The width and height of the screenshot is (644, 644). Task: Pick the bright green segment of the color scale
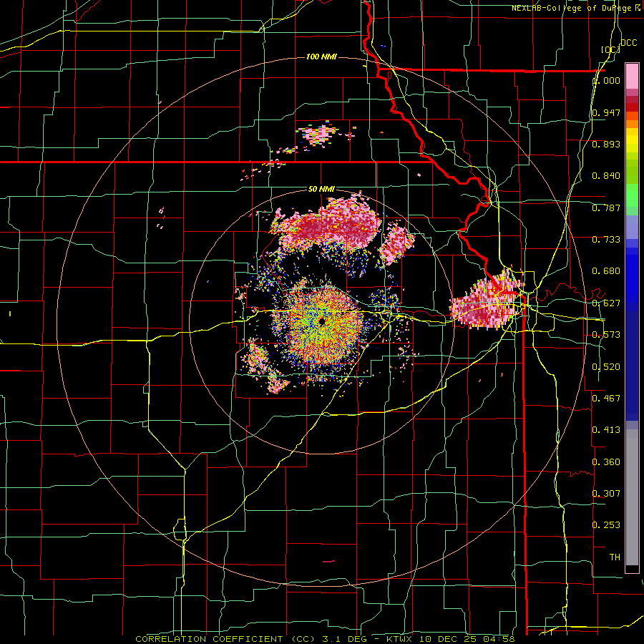[x=632, y=195]
